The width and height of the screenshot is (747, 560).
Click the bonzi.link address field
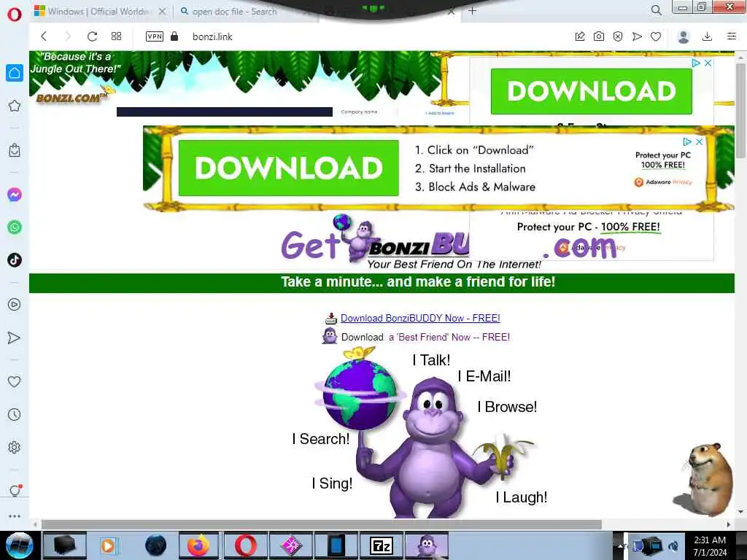coord(212,36)
